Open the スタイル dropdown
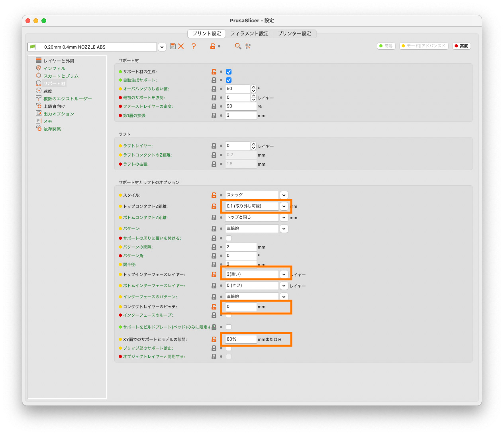504x435 pixels. (284, 195)
